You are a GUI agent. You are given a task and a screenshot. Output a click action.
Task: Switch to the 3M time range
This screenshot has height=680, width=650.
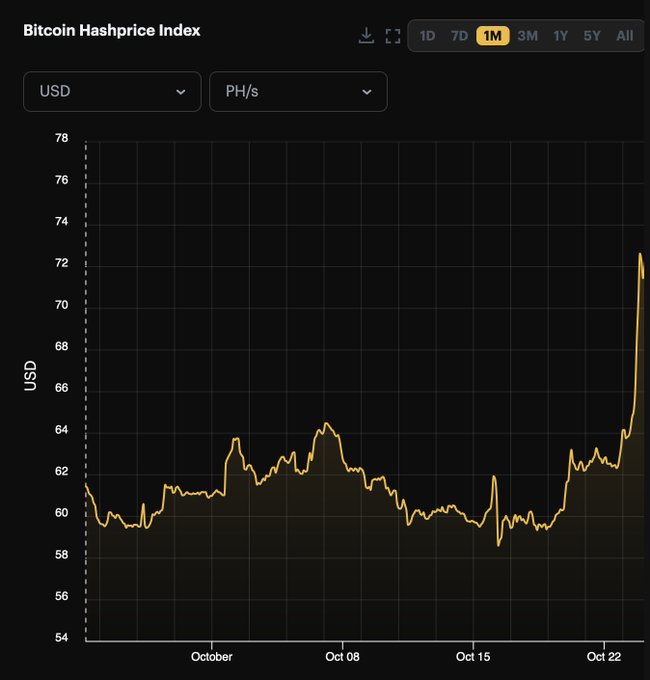click(527, 36)
